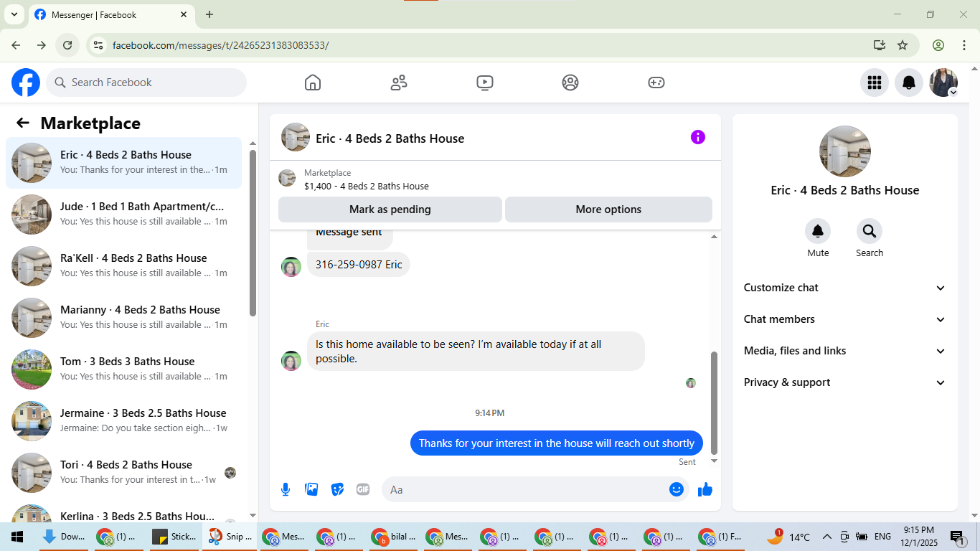The image size is (980, 551).
Task: Open Marianny 4 Beds 2 Baths House chat
Action: (x=124, y=318)
